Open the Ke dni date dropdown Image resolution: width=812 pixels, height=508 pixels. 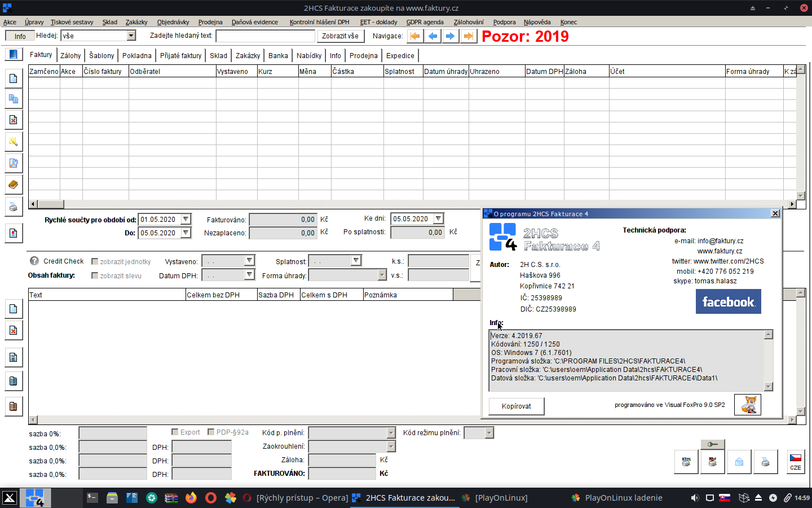pos(438,218)
